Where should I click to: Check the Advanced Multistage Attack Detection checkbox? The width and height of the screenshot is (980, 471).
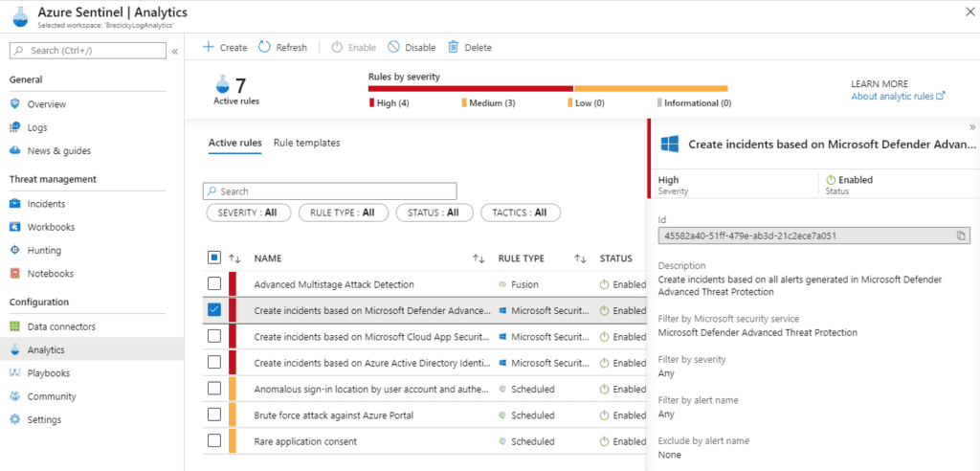pos(213,284)
